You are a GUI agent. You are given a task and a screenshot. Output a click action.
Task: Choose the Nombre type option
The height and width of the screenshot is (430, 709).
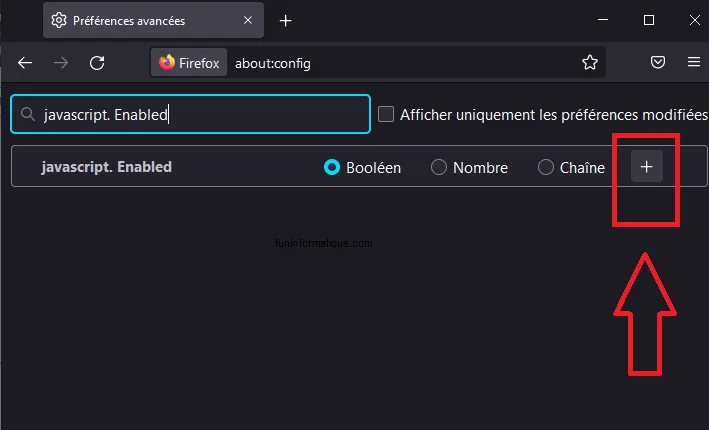coord(439,167)
